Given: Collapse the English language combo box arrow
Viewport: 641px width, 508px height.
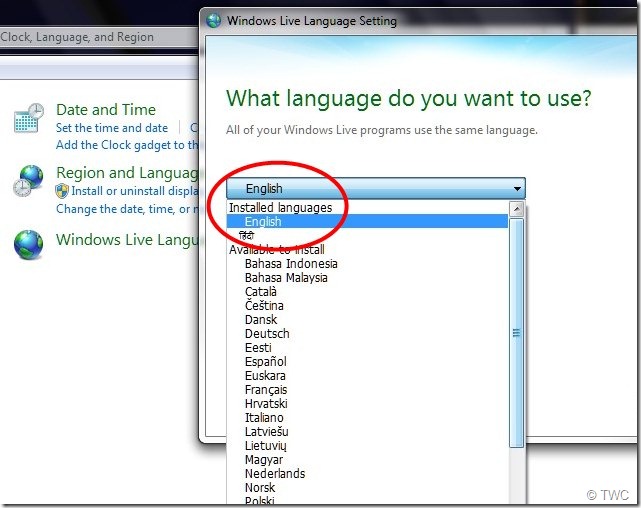Looking at the screenshot, I should point(517,188).
